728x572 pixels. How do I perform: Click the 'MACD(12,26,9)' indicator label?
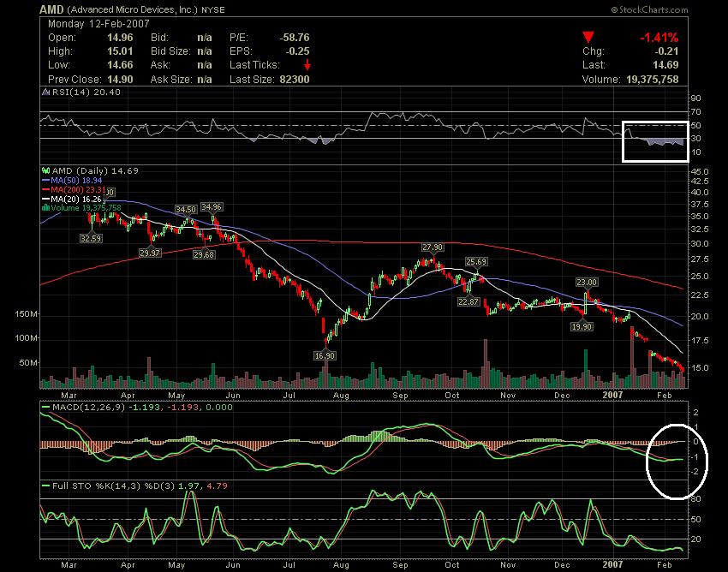(x=88, y=408)
